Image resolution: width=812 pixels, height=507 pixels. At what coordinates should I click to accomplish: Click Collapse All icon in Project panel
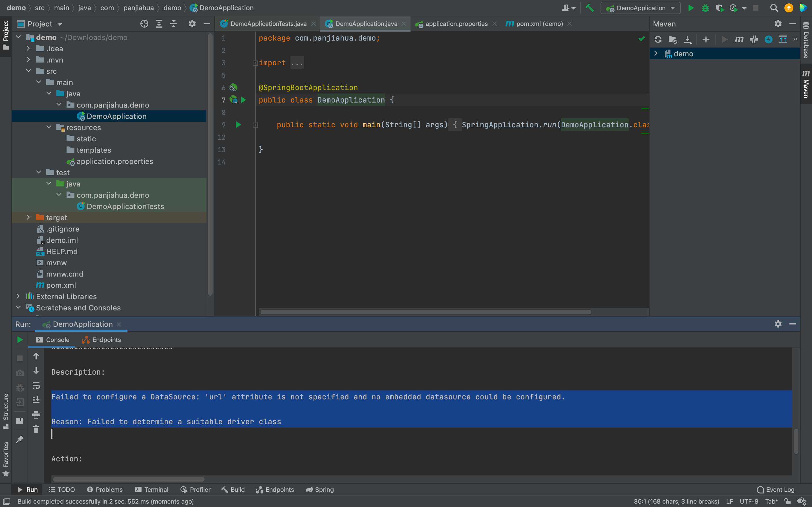173,24
